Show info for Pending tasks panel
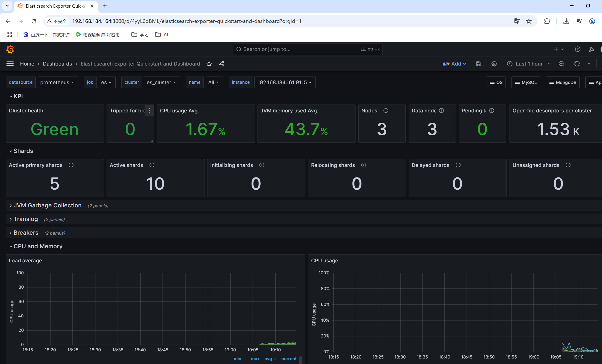 click(x=492, y=110)
